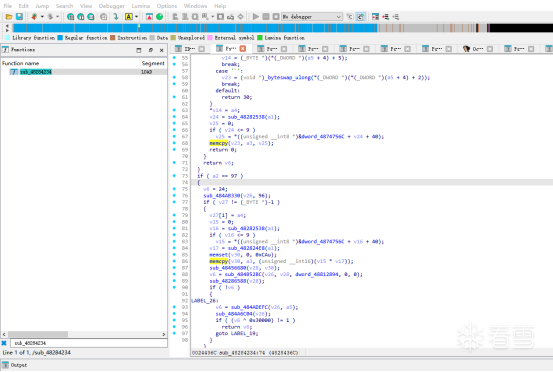
Task: Click the yellow A text-style icon
Action: 129,17
